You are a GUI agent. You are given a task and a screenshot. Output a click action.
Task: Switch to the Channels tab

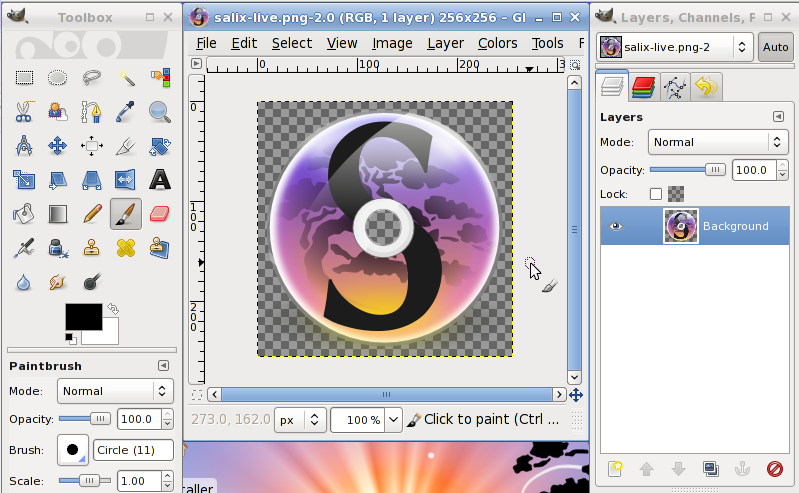(x=643, y=87)
